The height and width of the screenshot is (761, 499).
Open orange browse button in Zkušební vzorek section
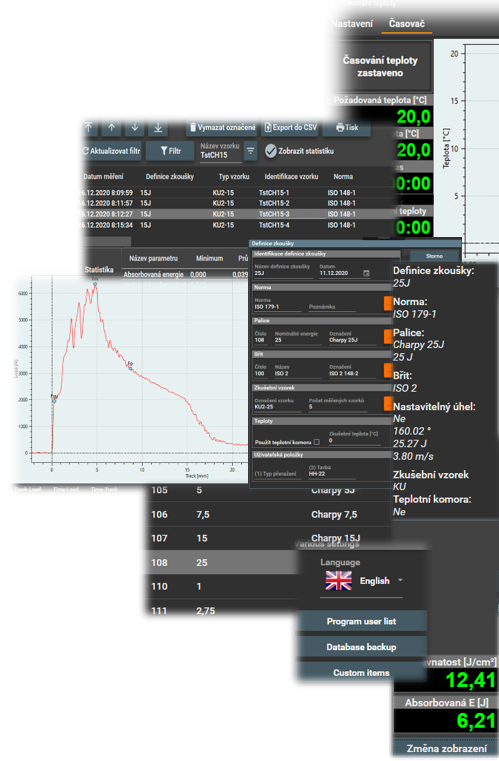pos(388,403)
